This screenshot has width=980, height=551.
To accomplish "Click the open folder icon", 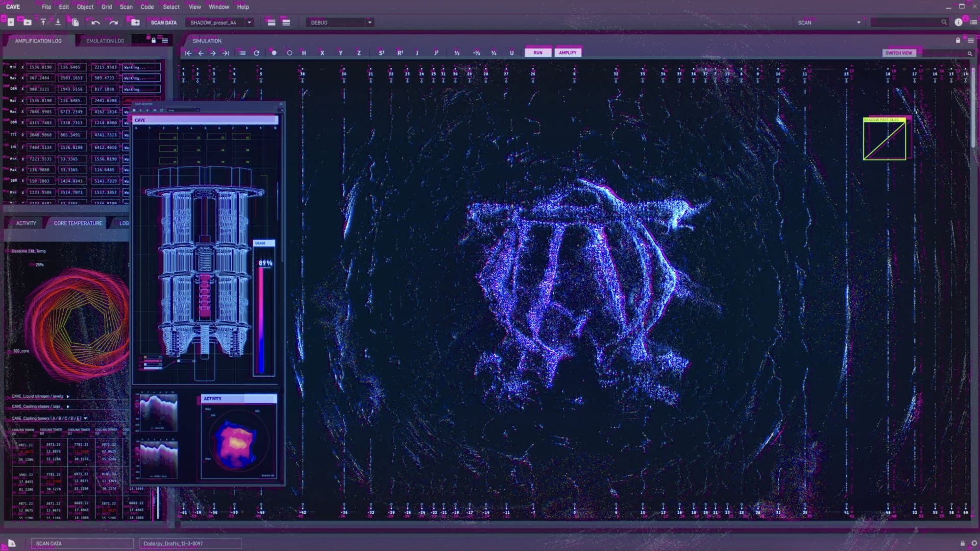I will point(27,23).
